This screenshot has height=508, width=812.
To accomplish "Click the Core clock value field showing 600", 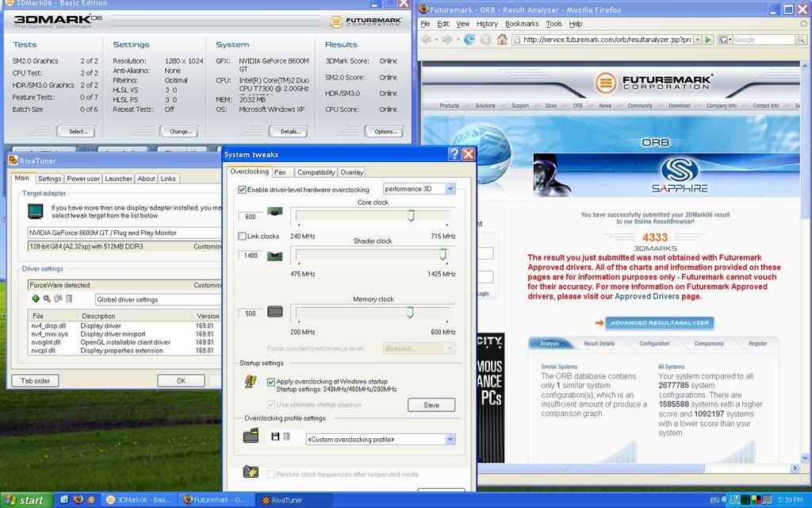I will [251, 217].
